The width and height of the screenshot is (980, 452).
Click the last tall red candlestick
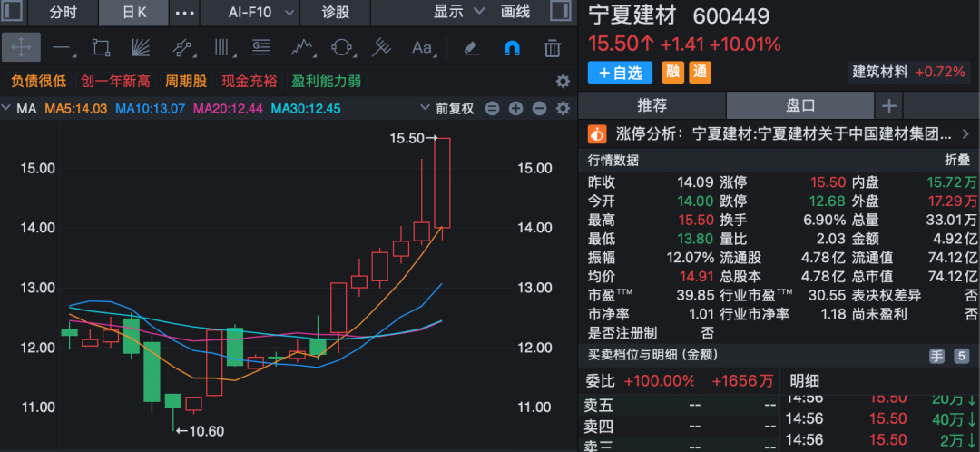pyautogui.click(x=443, y=182)
